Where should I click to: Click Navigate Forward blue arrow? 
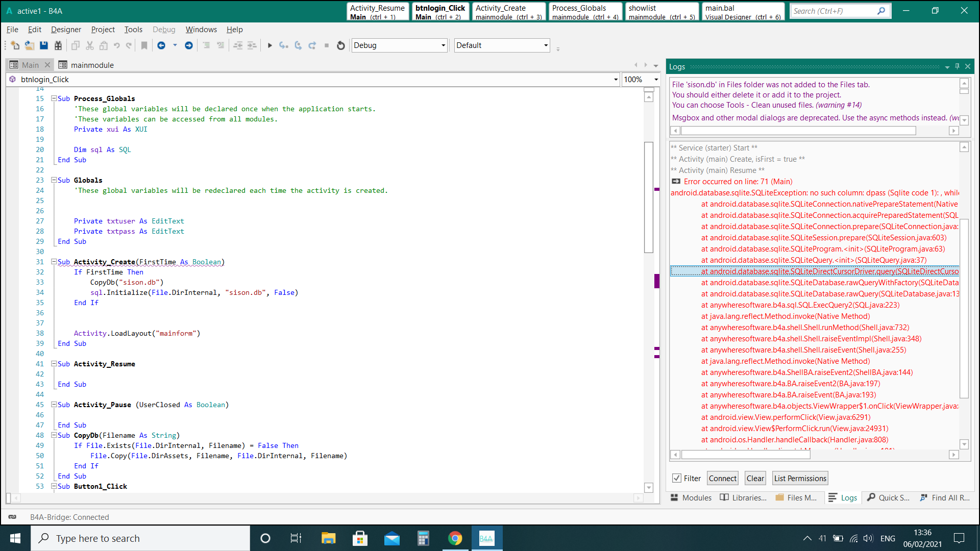point(189,45)
